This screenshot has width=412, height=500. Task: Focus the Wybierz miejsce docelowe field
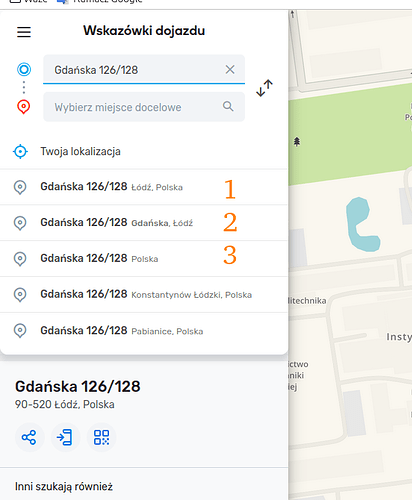(x=144, y=107)
